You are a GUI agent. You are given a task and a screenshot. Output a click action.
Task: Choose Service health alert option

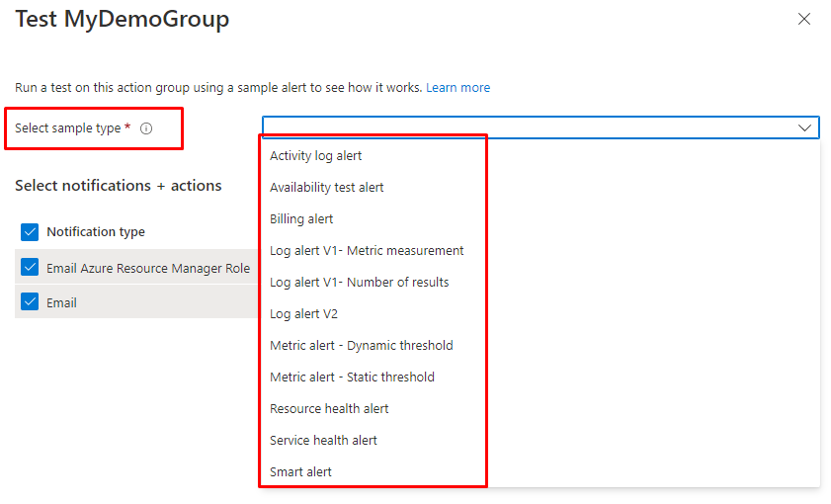click(x=323, y=440)
